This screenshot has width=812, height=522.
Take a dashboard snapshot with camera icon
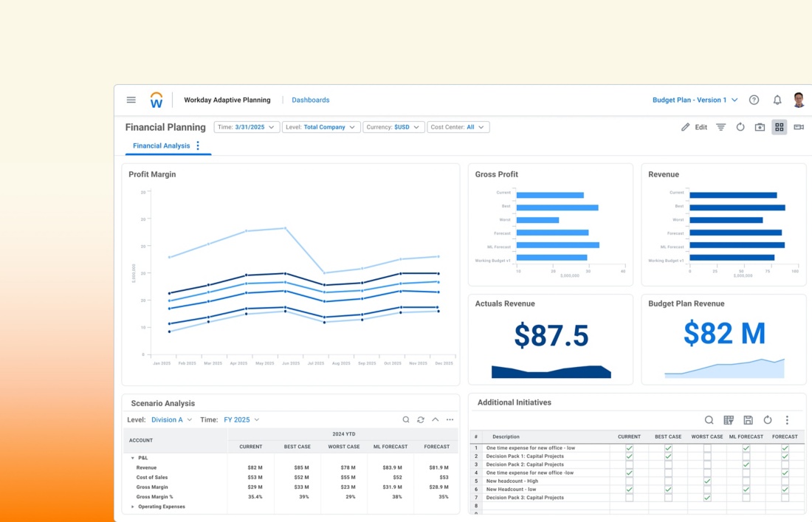click(x=760, y=127)
